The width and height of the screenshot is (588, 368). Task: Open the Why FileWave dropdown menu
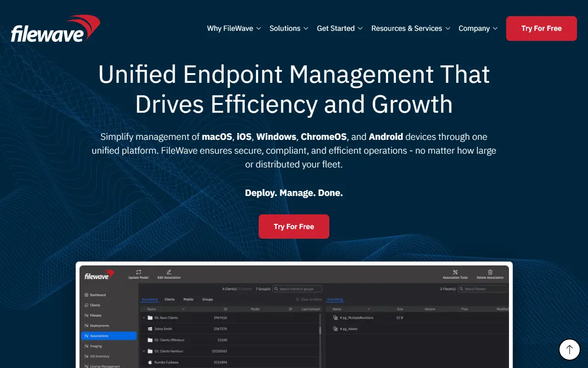[234, 29]
